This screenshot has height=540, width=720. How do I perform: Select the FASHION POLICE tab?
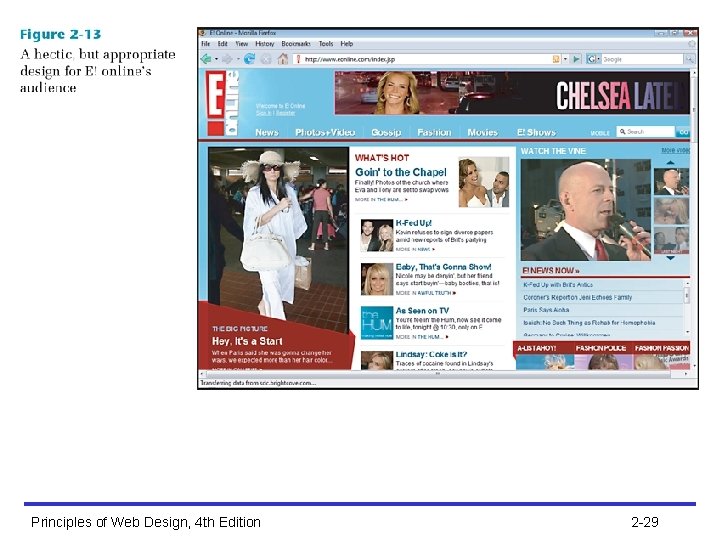click(601, 349)
